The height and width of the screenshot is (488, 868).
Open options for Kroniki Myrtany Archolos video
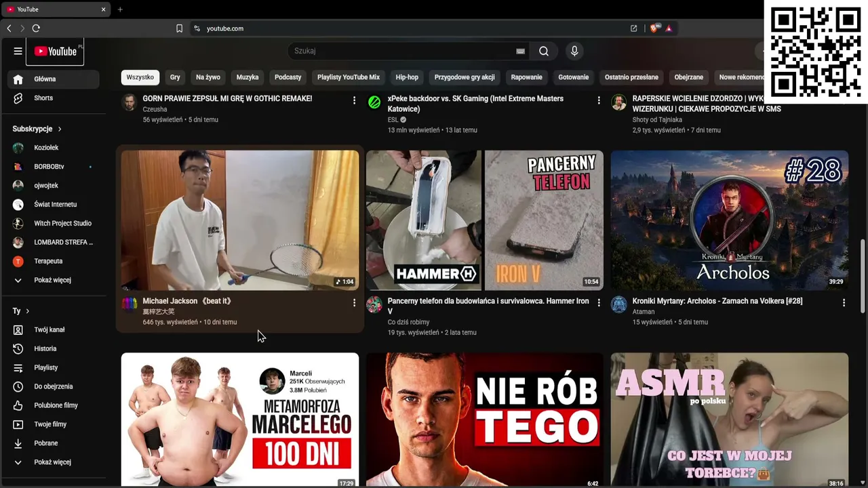(x=844, y=303)
